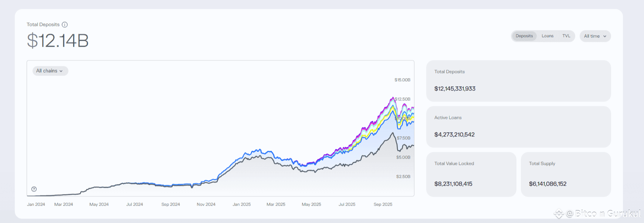
Task: Click the Binance logo watermark
Action: (x=559, y=214)
